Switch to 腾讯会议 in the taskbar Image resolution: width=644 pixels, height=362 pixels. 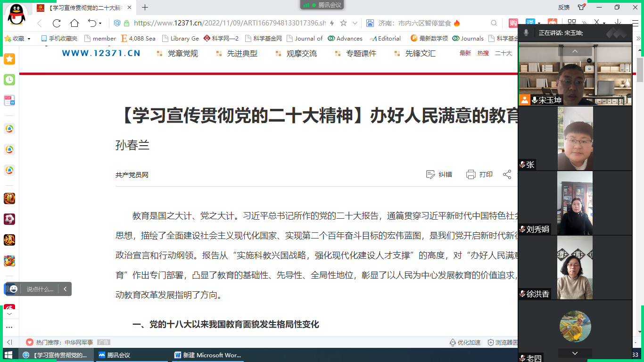132,355
